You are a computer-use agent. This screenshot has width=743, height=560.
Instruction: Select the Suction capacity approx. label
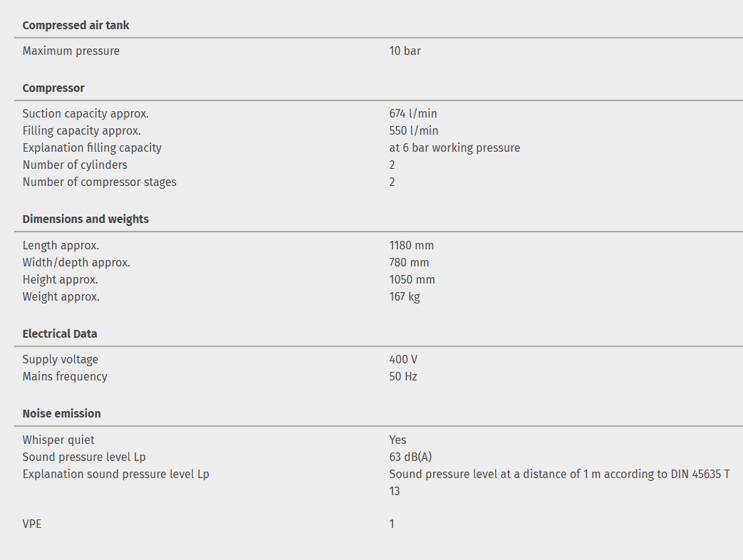pos(85,113)
